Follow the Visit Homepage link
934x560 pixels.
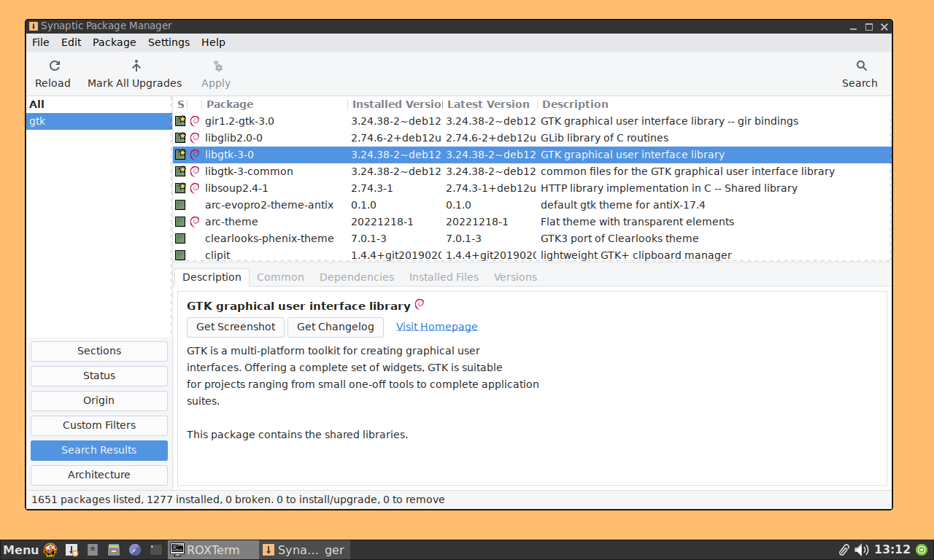[437, 327]
